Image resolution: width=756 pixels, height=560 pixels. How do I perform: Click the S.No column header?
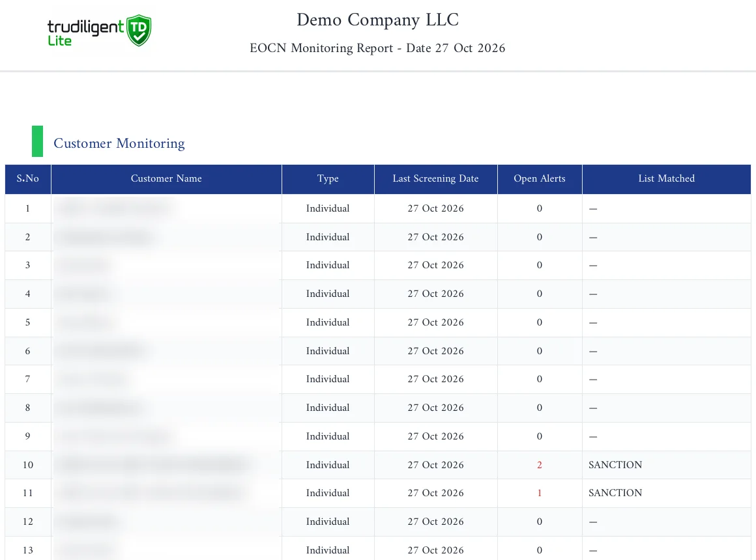(28, 179)
